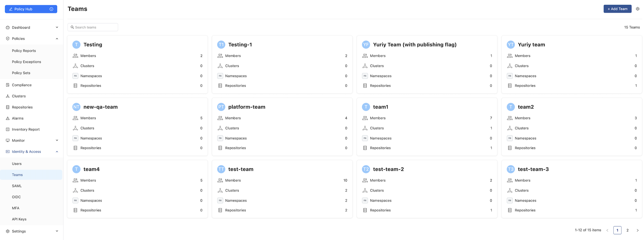This screenshot has width=644, height=240.
Task: Click the Repositories sidebar icon
Action: (x=8, y=107)
